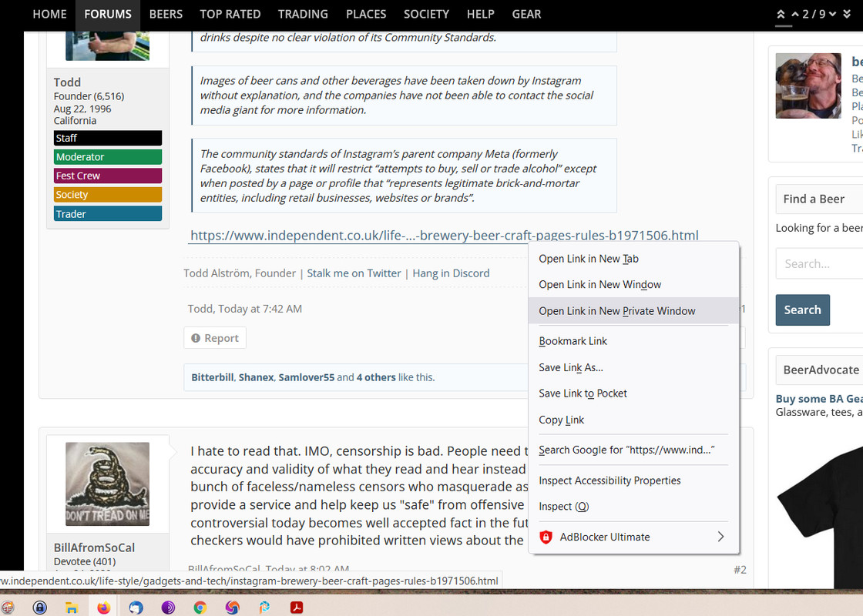
Task: Click the Report button under Todd's post
Action: coord(215,338)
